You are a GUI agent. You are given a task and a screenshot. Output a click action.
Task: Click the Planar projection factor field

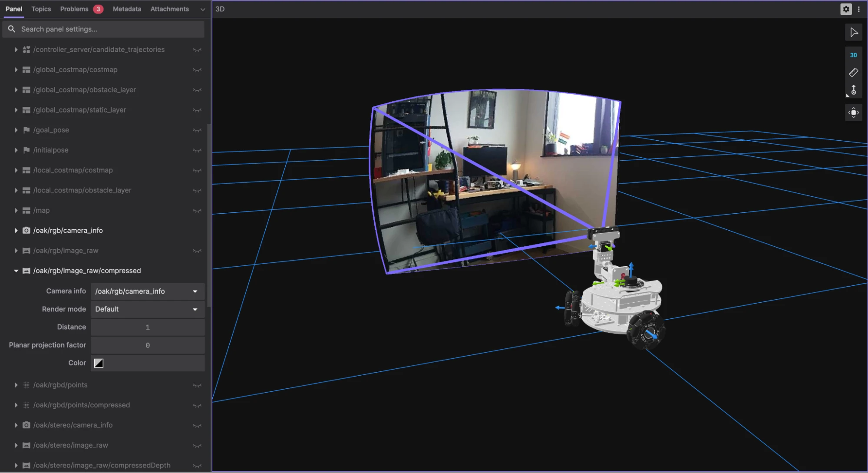[x=148, y=345]
